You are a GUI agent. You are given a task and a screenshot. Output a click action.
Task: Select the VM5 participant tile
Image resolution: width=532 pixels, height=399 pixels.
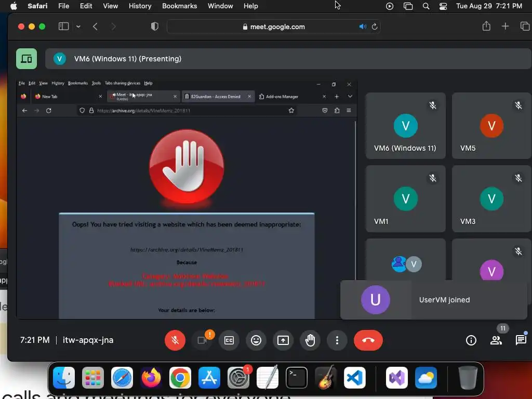[x=491, y=126]
